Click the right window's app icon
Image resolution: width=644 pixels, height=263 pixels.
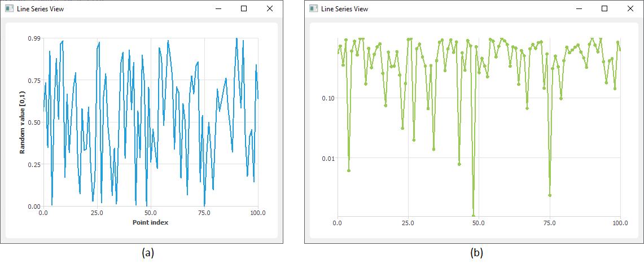tap(313, 8)
